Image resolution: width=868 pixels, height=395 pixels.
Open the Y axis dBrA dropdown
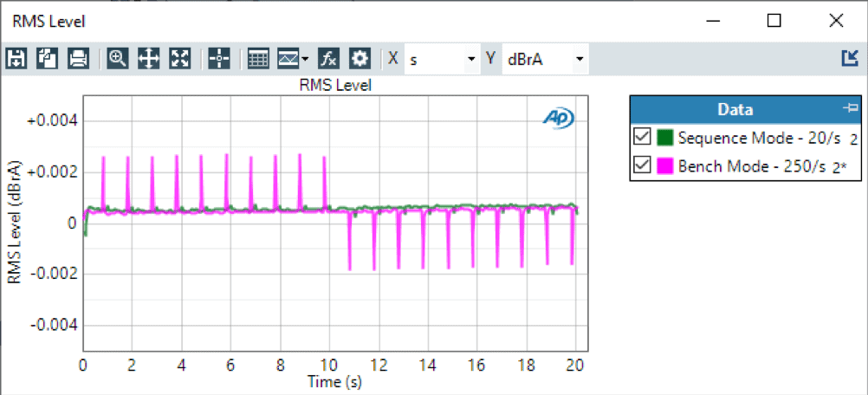578,59
